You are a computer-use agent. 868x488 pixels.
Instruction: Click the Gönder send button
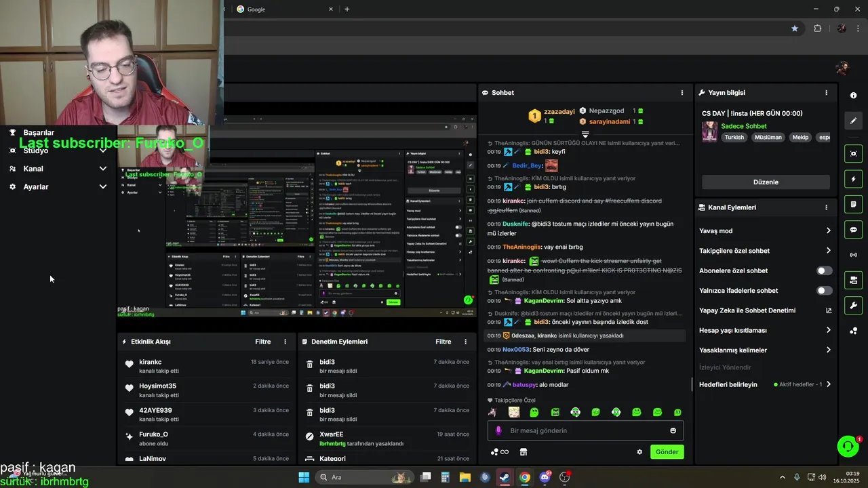[667, 452]
